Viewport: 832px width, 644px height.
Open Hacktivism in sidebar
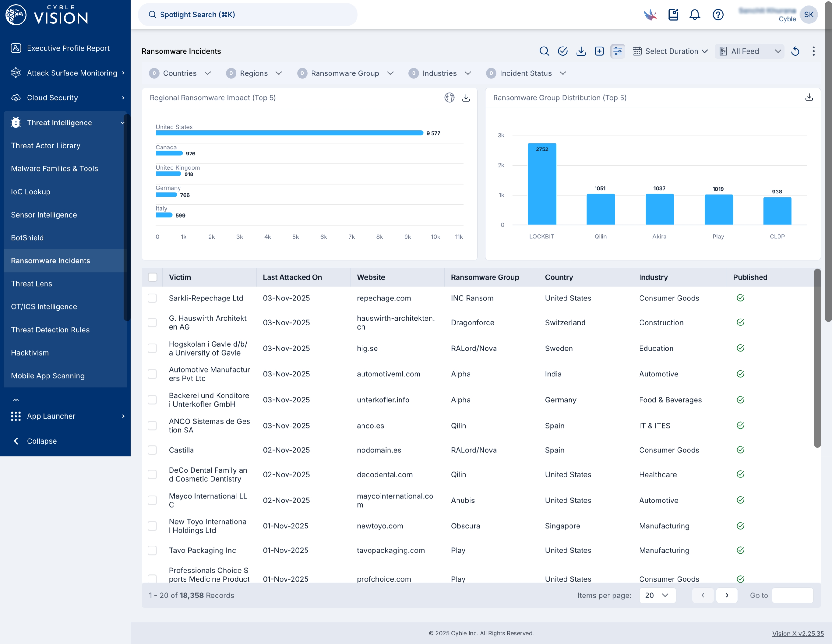[x=30, y=352]
